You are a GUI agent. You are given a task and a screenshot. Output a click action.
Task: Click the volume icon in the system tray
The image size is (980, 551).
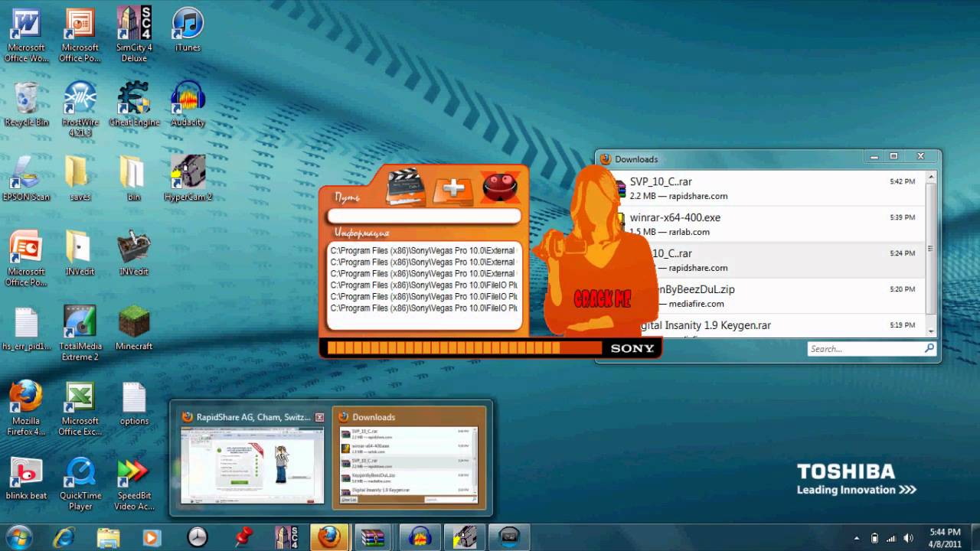click(909, 538)
